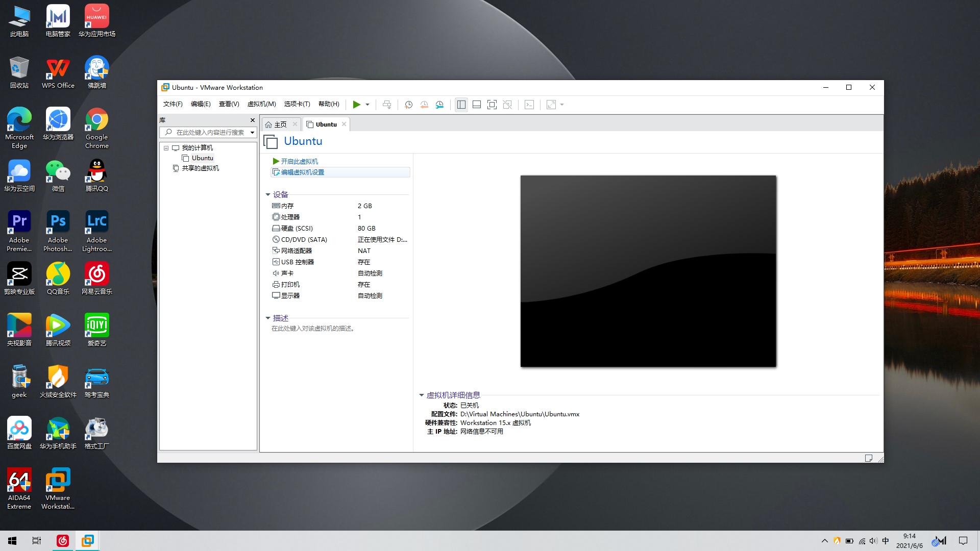Select the Microsoft Edge desktop icon

tap(19, 128)
